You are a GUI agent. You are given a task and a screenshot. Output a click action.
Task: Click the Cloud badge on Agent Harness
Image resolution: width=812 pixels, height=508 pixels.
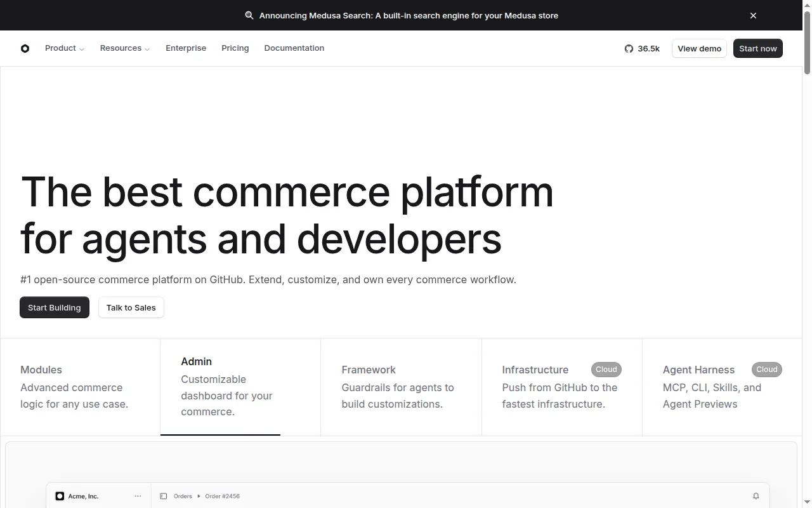767,370
